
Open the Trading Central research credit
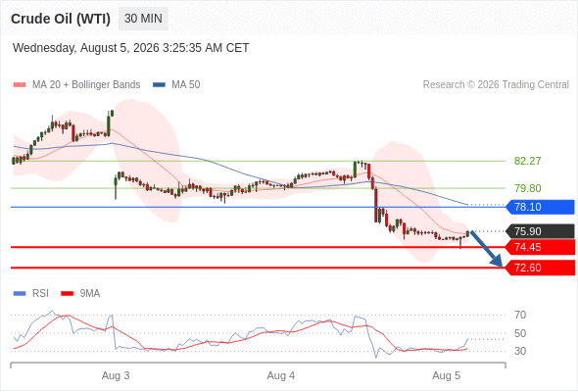coord(496,85)
